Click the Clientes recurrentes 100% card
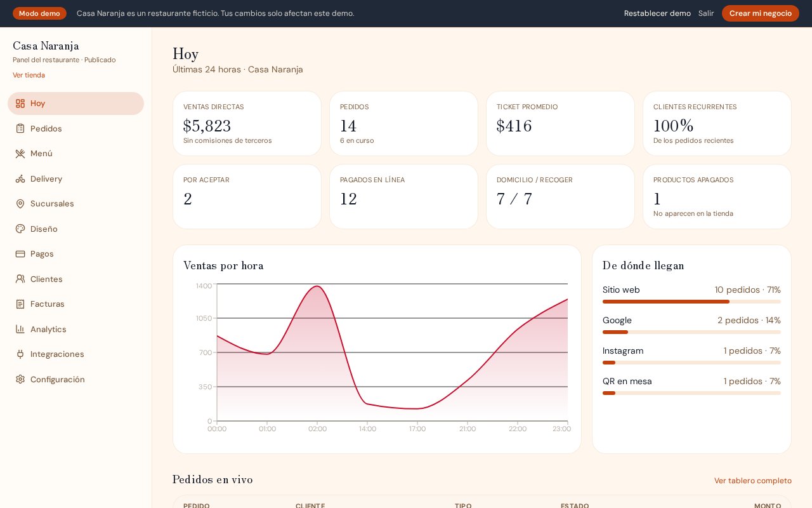The width and height of the screenshot is (812, 508). 717,124
